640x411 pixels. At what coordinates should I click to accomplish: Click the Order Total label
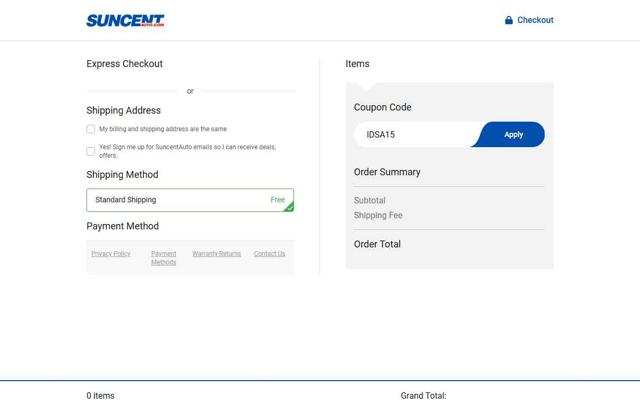pos(377,244)
